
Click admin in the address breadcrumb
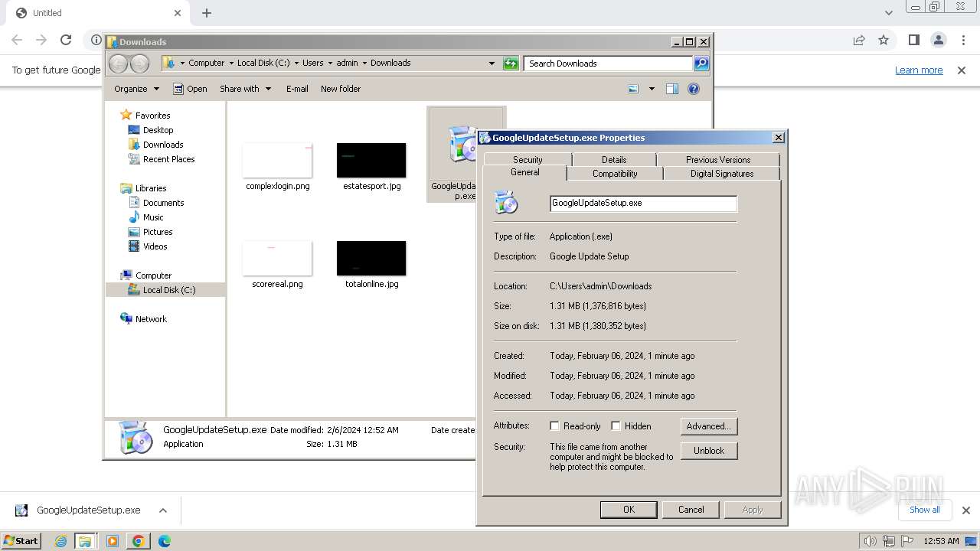coord(347,64)
